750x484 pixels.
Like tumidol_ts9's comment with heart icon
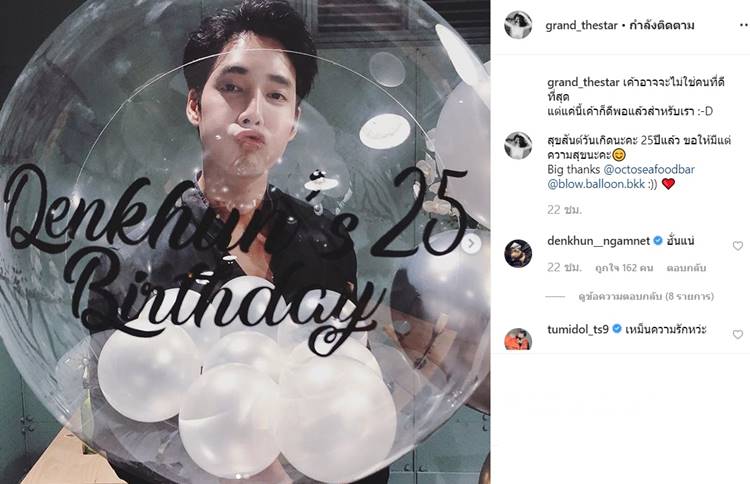tap(738, 334)
